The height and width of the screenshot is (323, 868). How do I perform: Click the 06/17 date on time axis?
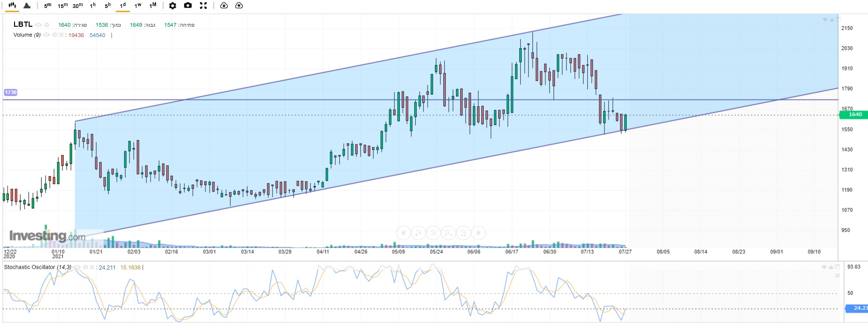coord(512,252)
